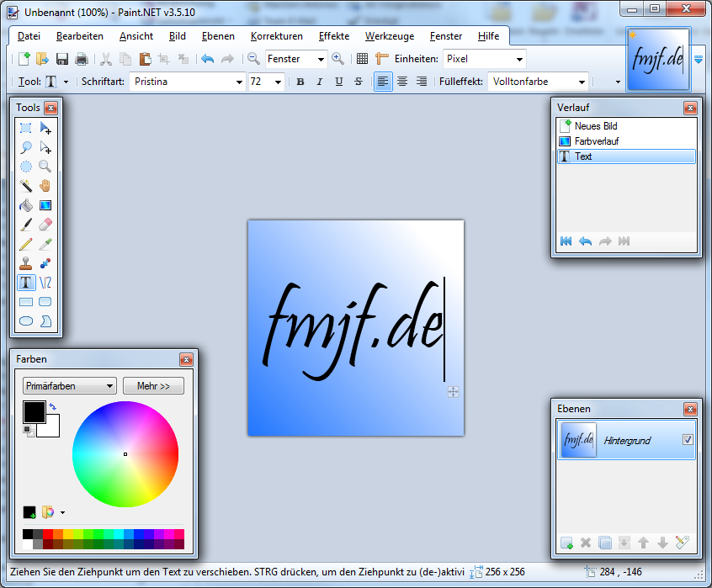Set text alignment to center

tap(402, 82)
